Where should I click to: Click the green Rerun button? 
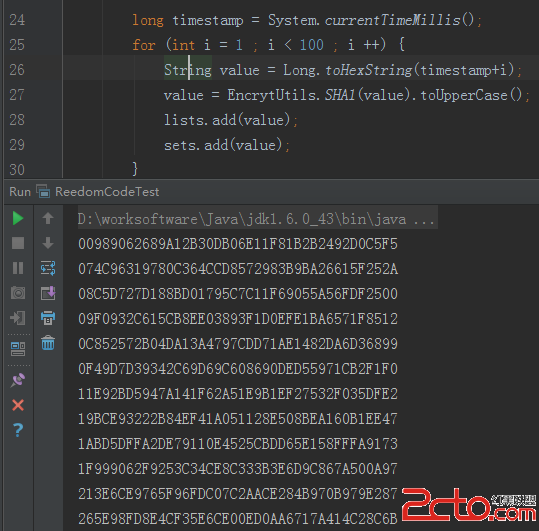click(18, 219)
